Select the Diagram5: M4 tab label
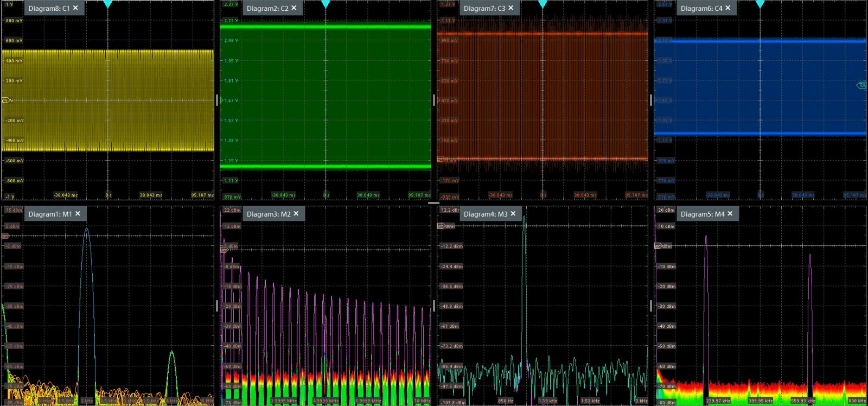Image resolution: width=868 pixels, height=406 pixels. click(x=703, y=214)
